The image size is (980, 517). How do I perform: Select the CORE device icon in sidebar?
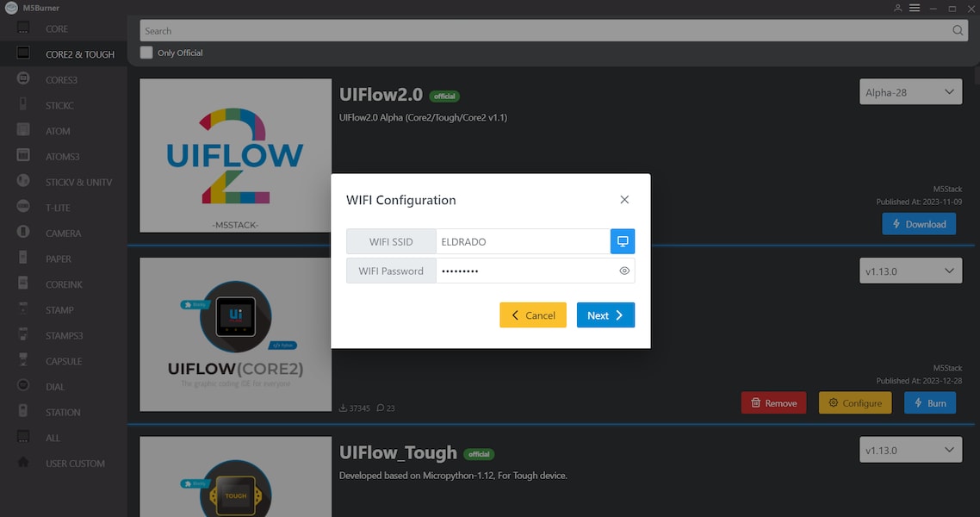coord(23,28)
